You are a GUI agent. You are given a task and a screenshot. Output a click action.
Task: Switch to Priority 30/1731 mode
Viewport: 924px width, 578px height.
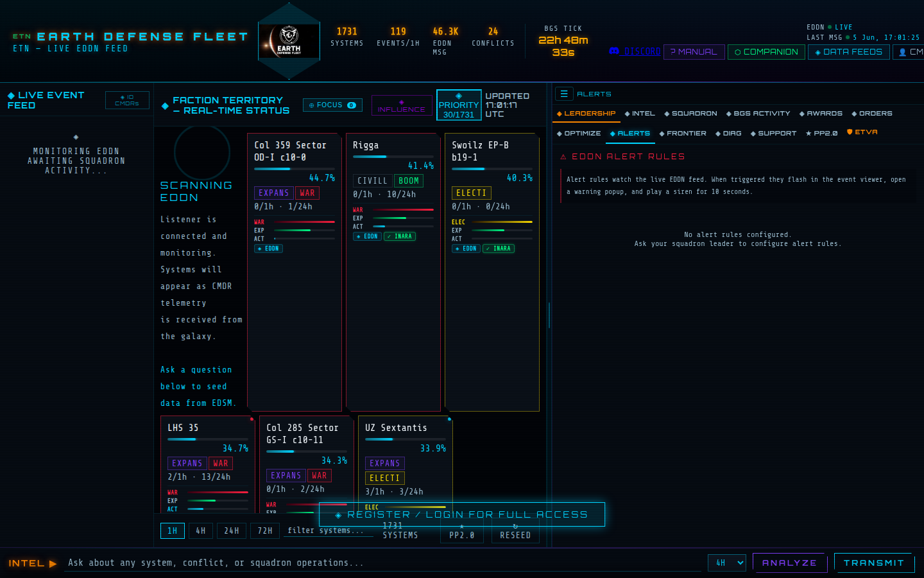tap(459, 105)
